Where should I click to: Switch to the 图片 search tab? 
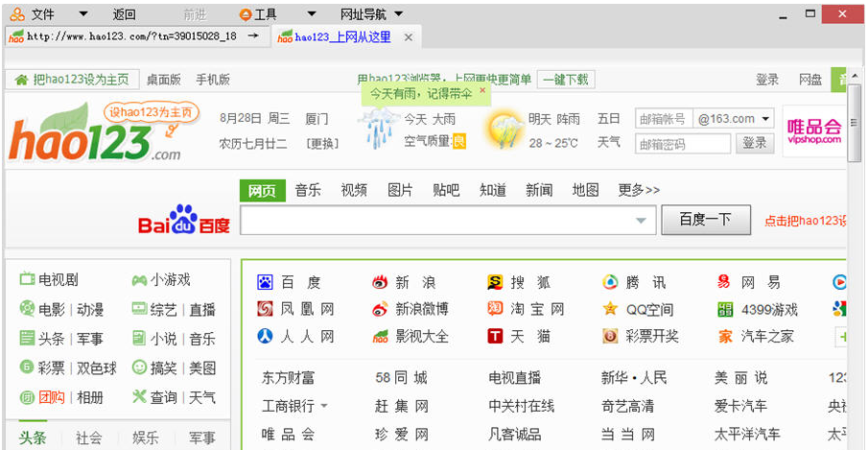click(x=400, y=190)
